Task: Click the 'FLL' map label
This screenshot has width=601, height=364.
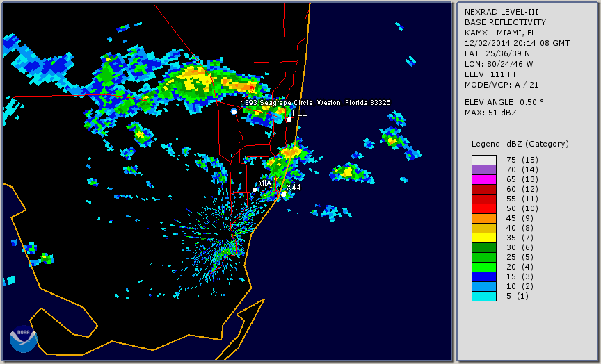Action: click(x=299, y=113)
